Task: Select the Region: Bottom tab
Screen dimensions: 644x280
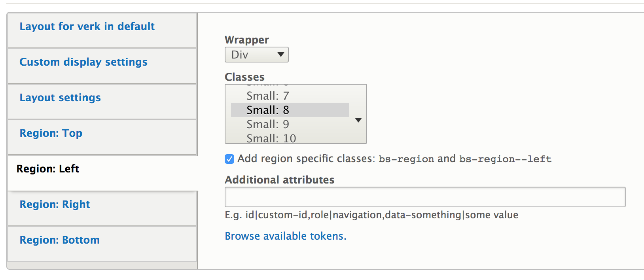Action: point(59,240)
